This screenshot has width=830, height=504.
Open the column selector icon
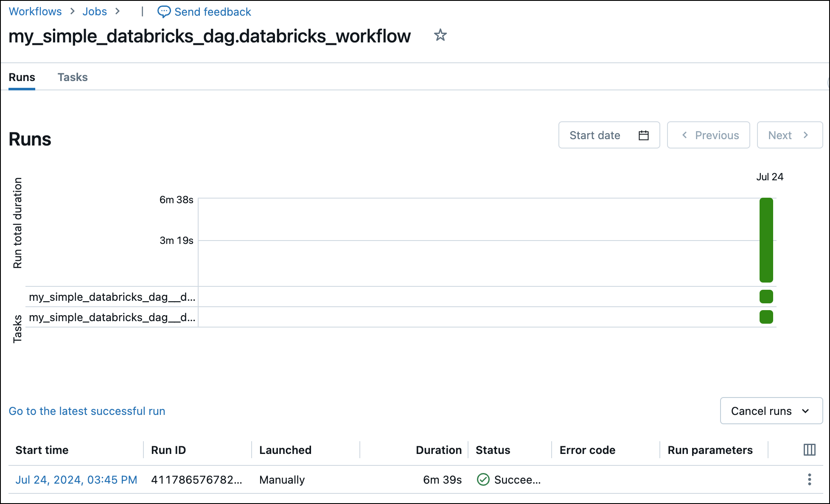pyautogui.click(x=810, y=449)
